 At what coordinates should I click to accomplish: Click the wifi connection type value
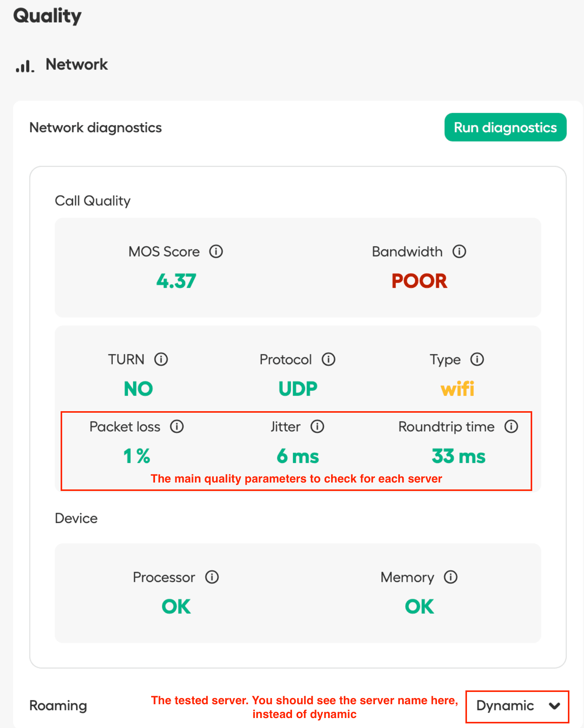point(457,389)
